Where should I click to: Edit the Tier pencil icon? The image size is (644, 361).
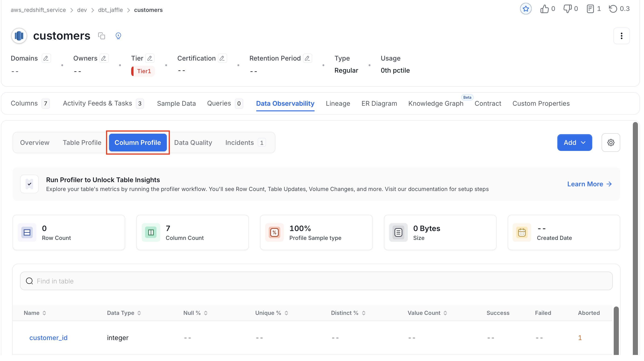point(150,58)
